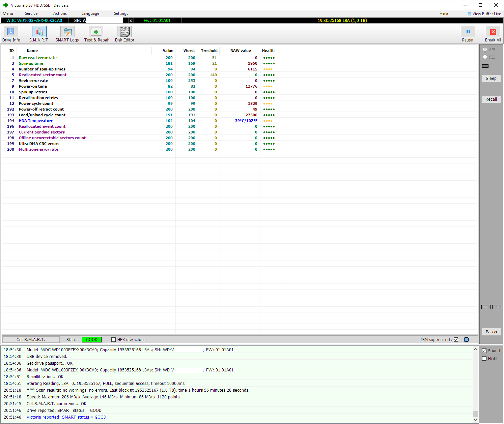Open the Drive Info panel
504x424 pixels.
tap(11, 34)
